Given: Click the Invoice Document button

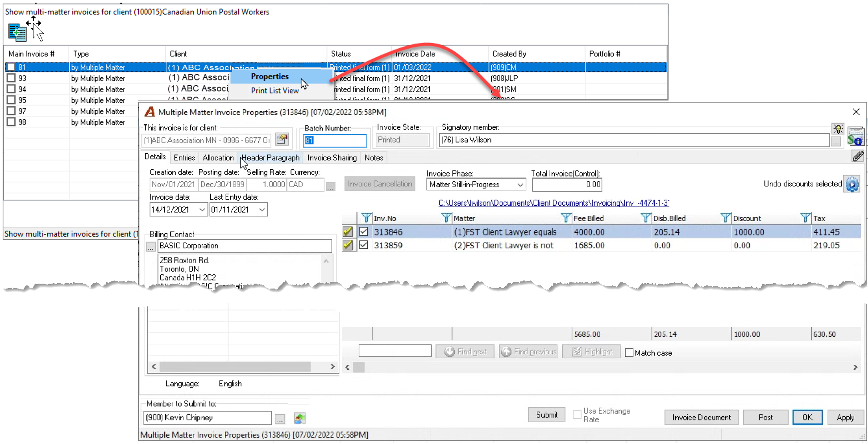Looking at the screenshot, I should pyautogui.click(x=702, y=418).
